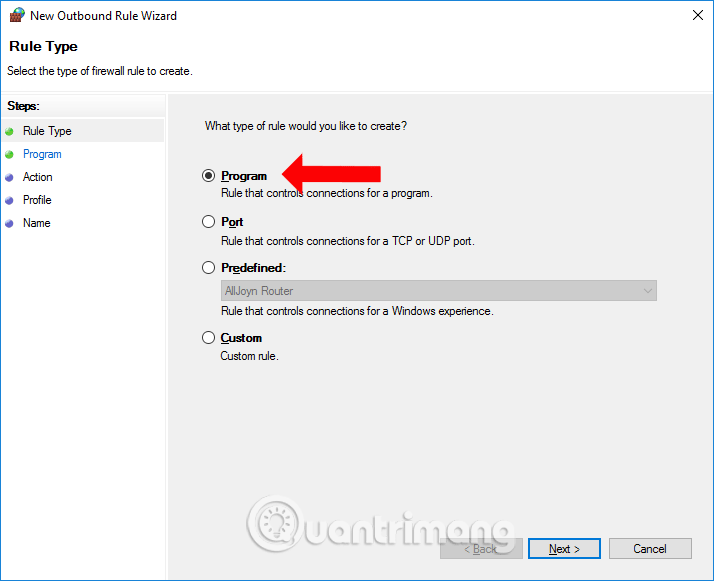Go to the Name step
Viewport: 714px width, 581px height.
[x=36, y=223]
